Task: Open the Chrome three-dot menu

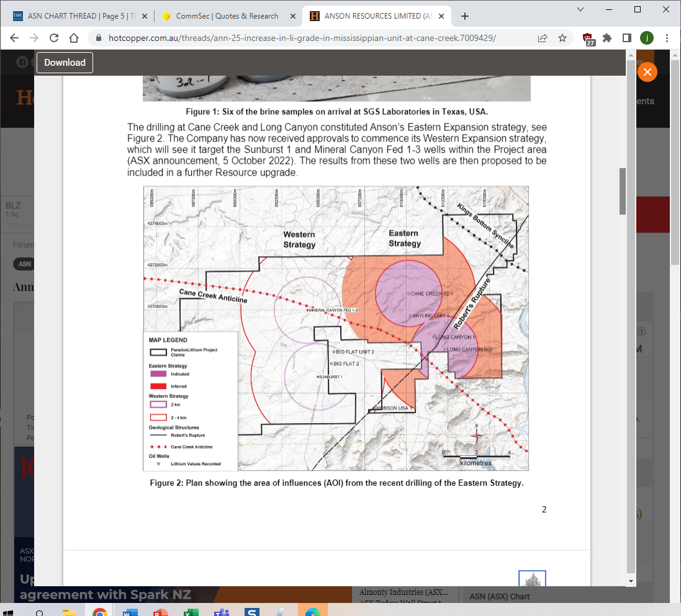Action: (x=667, y=38)
